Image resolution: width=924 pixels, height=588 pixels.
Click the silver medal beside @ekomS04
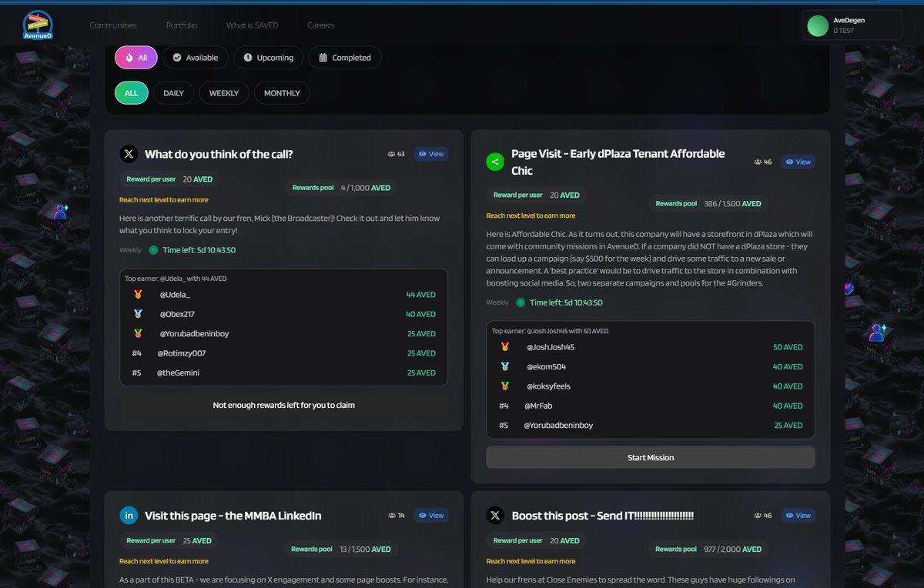coord(505,366)
